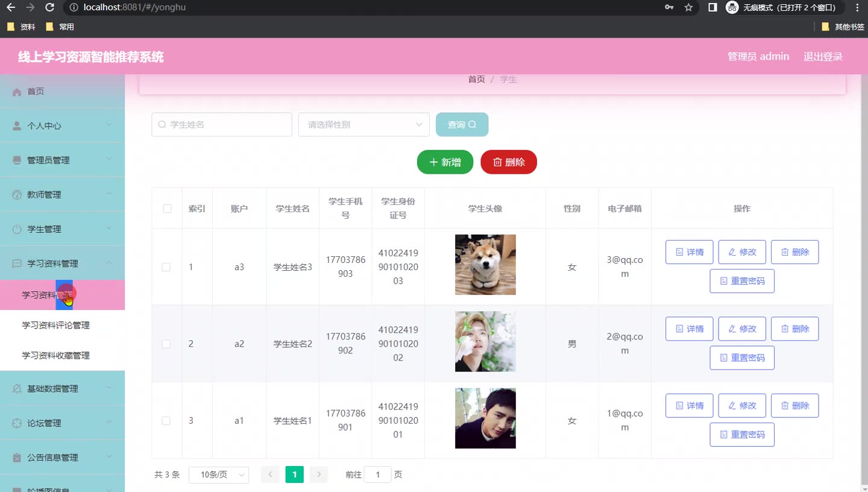Click the power icon beside 学生管理

[17, 229]
